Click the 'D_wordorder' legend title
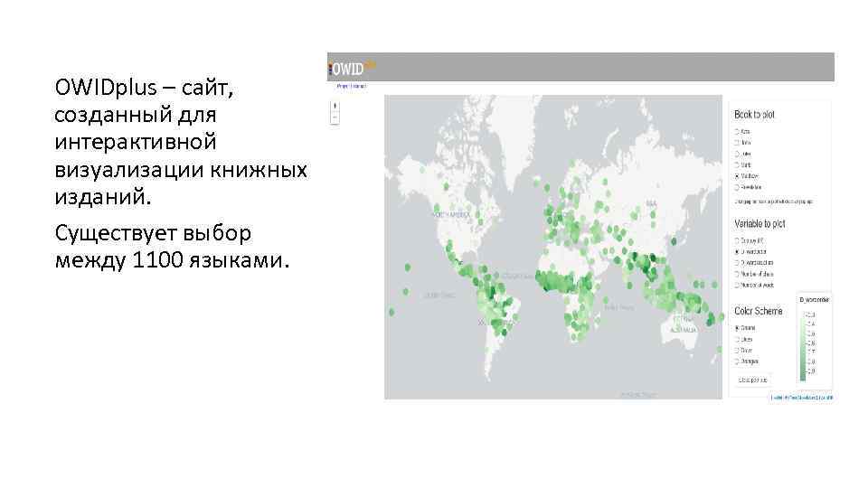Image resolution: width=868 pixels, height=488 pixels. (x=815, y=300)
